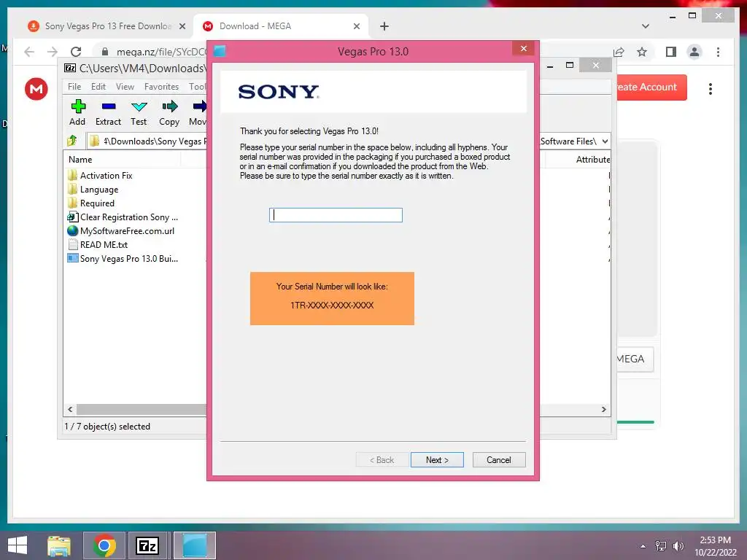
Task: Minimize the 7-Zip window
Action: (550, 66)
